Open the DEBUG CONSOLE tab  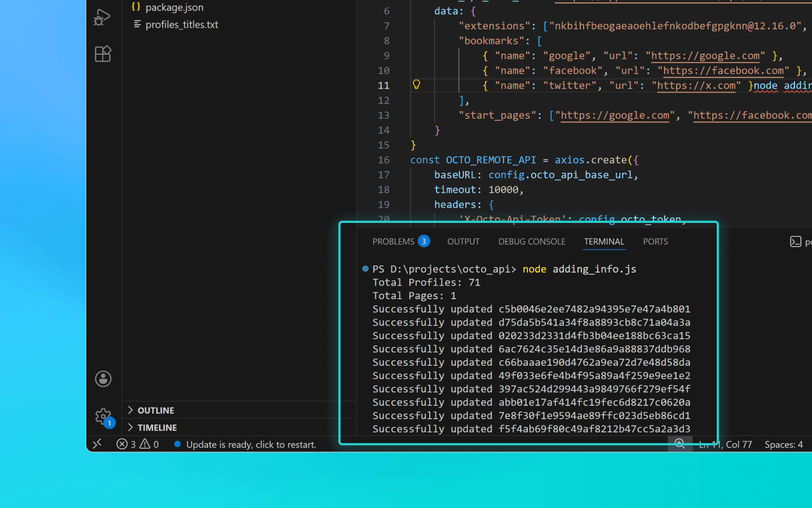(531, 241)
